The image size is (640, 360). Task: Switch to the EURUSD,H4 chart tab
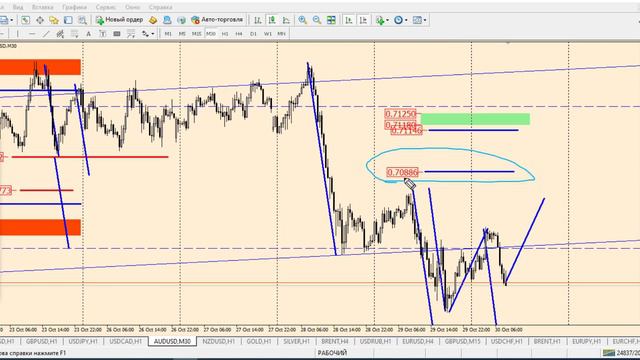418,341
